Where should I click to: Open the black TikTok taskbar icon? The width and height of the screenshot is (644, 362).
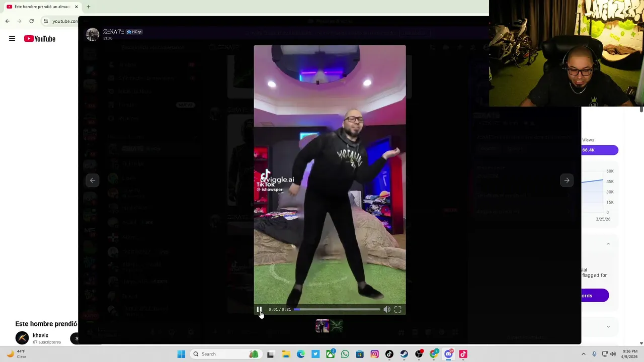click(x=389, y=354)
